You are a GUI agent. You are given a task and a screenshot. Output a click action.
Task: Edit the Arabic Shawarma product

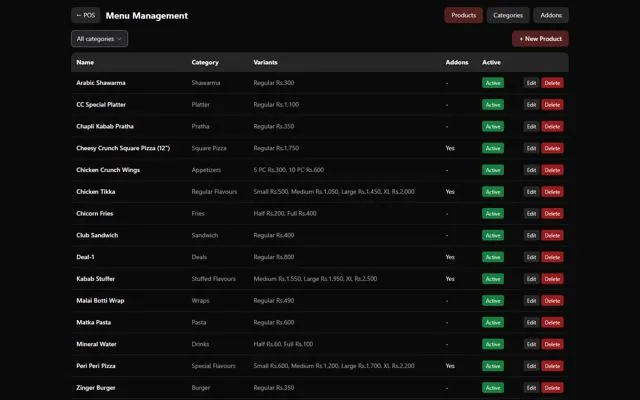click(531, 83)
